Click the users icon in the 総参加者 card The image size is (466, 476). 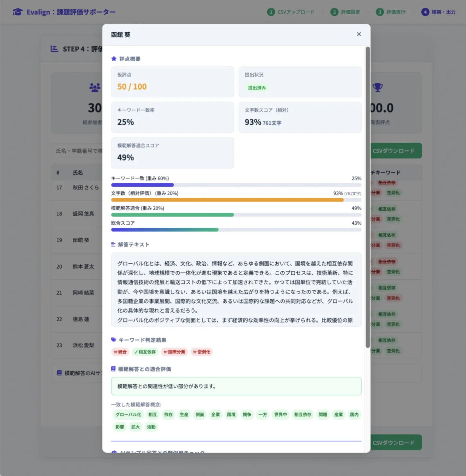pyautogui.click(x=95, y=88)
